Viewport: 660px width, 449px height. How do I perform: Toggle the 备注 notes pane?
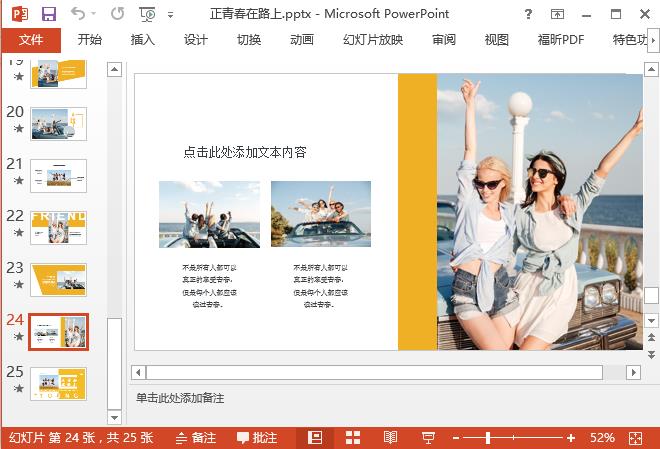(195, 438)
